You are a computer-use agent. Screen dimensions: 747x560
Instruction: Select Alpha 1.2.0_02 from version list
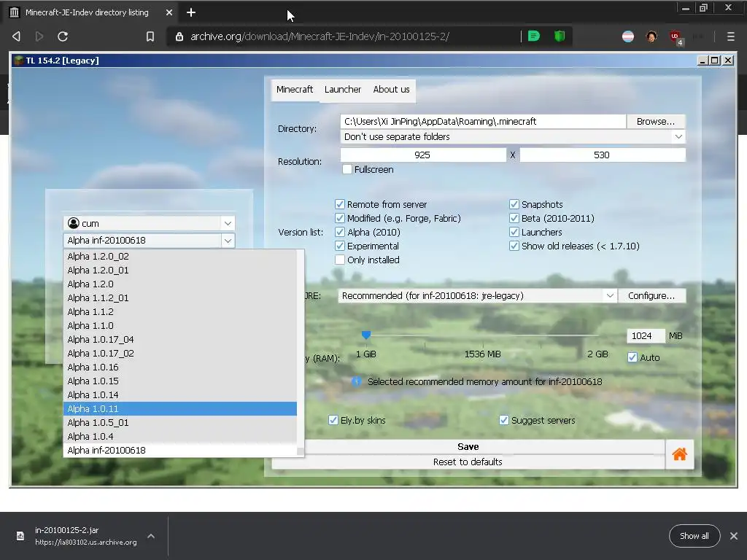pos(180,256)
